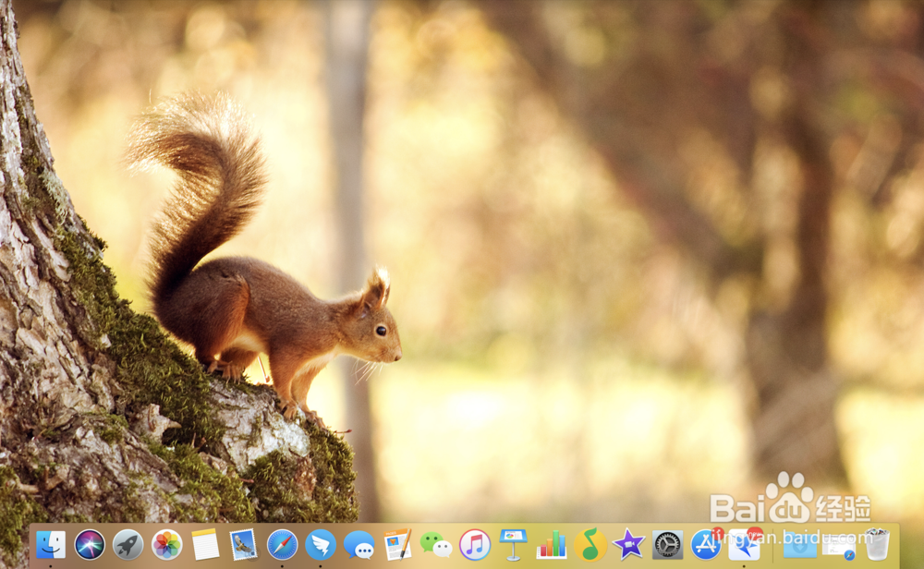
Task: Launch the Pages app
Action: pos(397,544)
